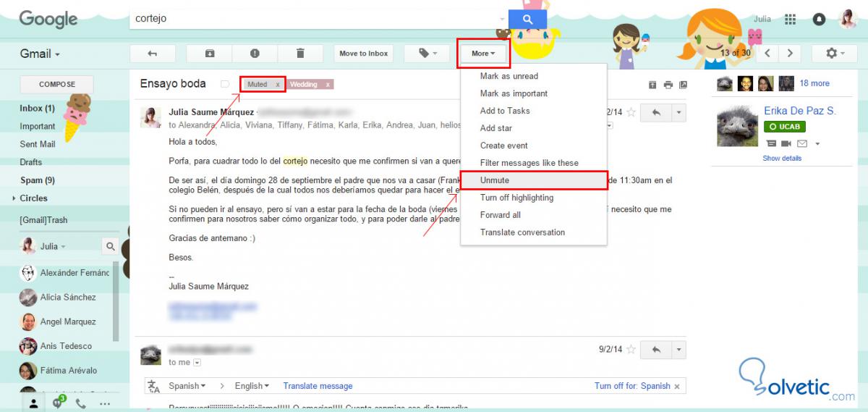Click the Translate message link
Viewport: 868px width, 412px height.
pyautogui.click(x=318, y=386)
